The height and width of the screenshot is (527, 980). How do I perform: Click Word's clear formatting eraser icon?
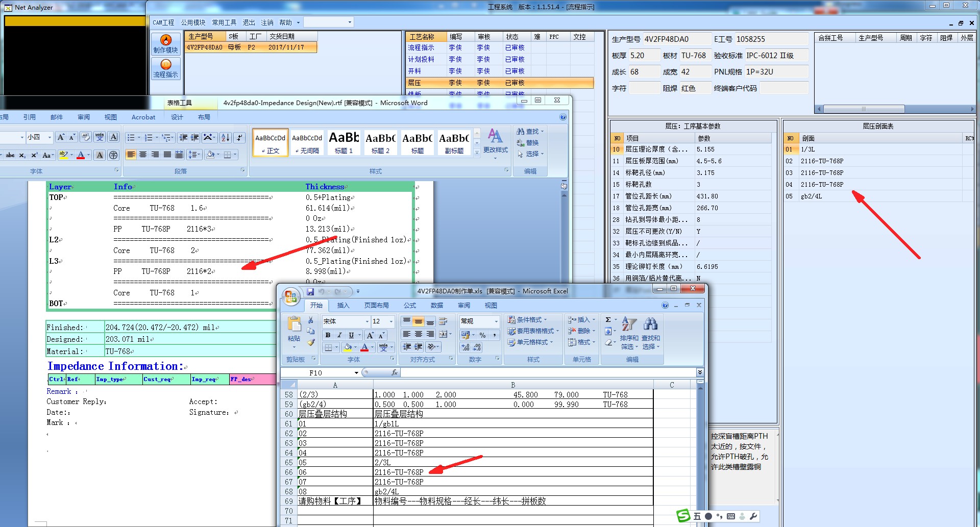[x=85, y=137]
